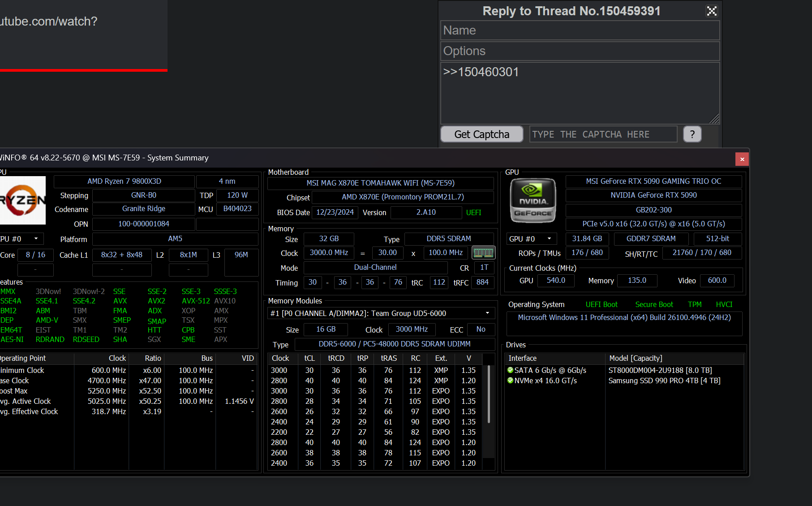
Task: Click the GPU current clock 540.0
Action: pyautogui.click(x=556, y=281)
